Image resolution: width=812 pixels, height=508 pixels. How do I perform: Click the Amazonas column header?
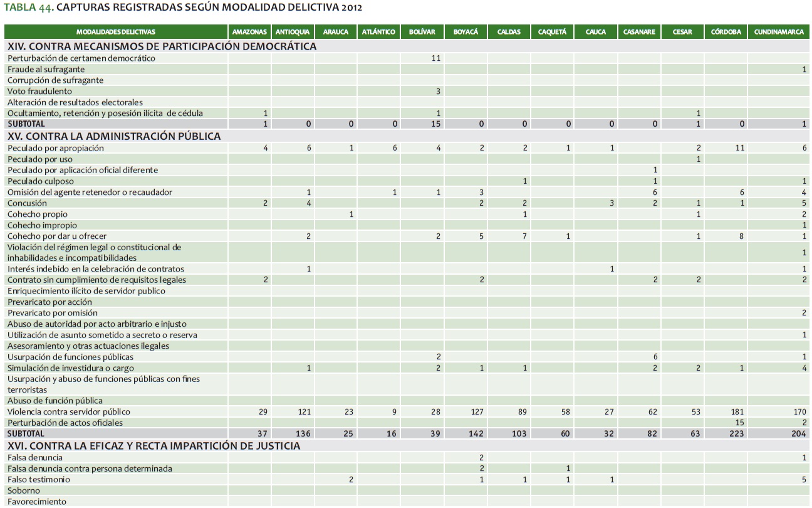pyautogui.click(x=249, y=32)
